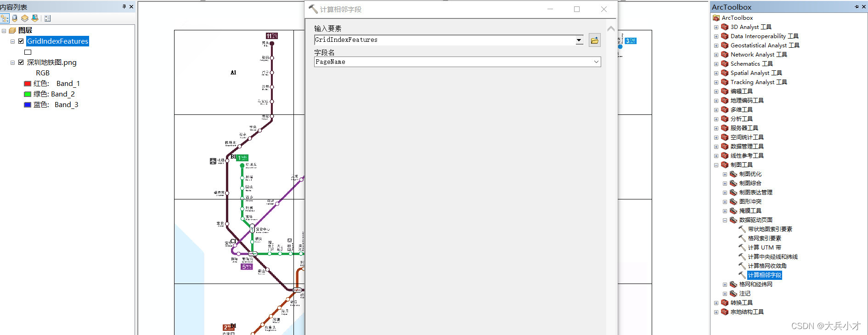868x335 pixels.
Task: Click the red Band_1 color swatch
Action: (28, 84)
